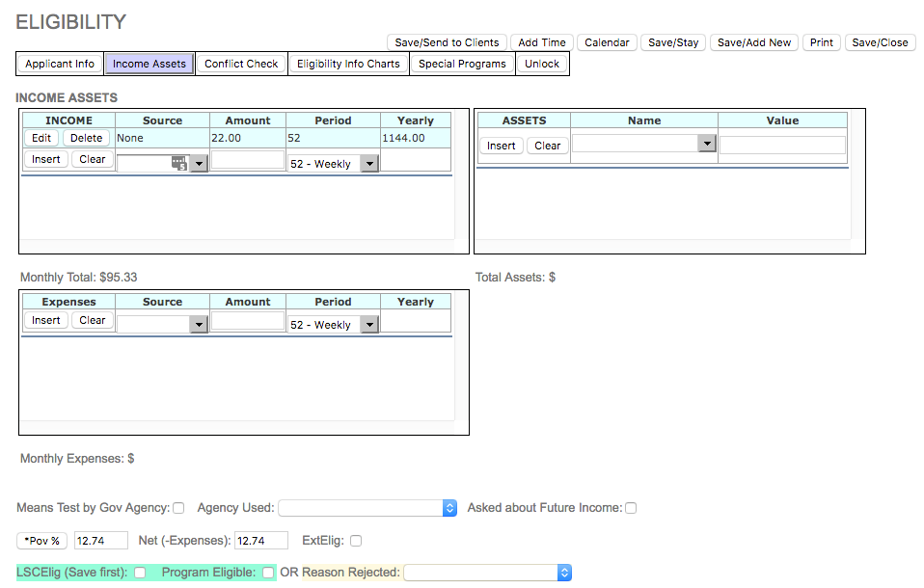The width and height of the screenshot is (924, 588).
Task: Click the *Pov % button
Action: [42, 541]
